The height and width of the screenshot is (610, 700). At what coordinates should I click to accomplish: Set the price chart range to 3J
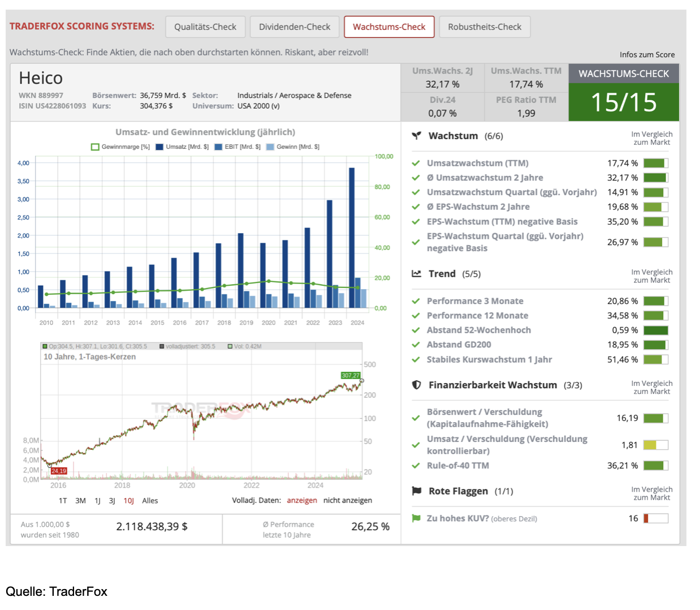click(x=112, y=501)
